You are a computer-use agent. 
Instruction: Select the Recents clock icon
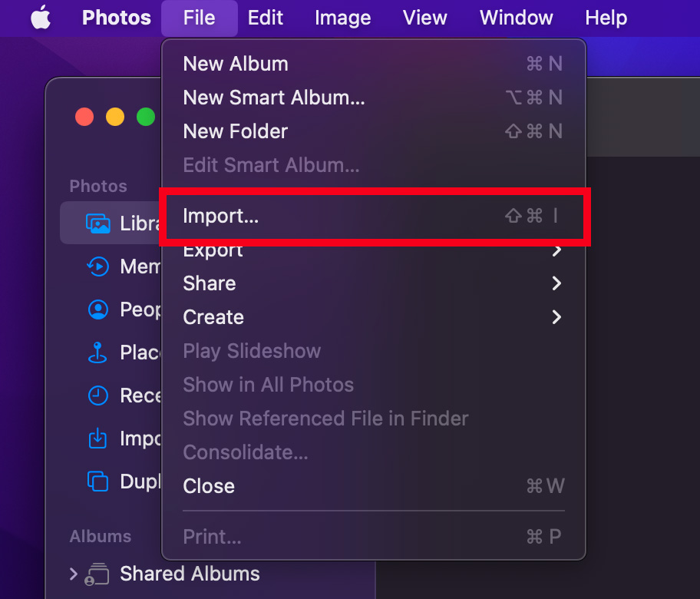click(97, 395)
